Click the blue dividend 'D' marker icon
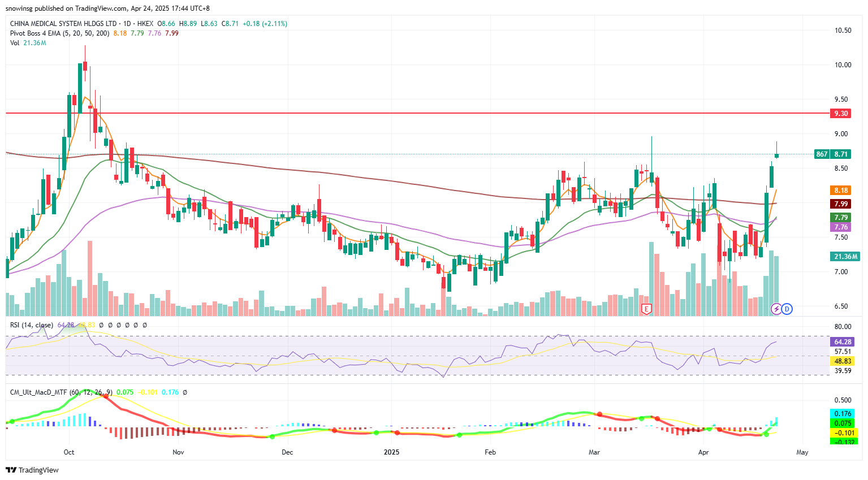Screen dimensions: 868x480 pyautogui.click(x=787, y=309)
